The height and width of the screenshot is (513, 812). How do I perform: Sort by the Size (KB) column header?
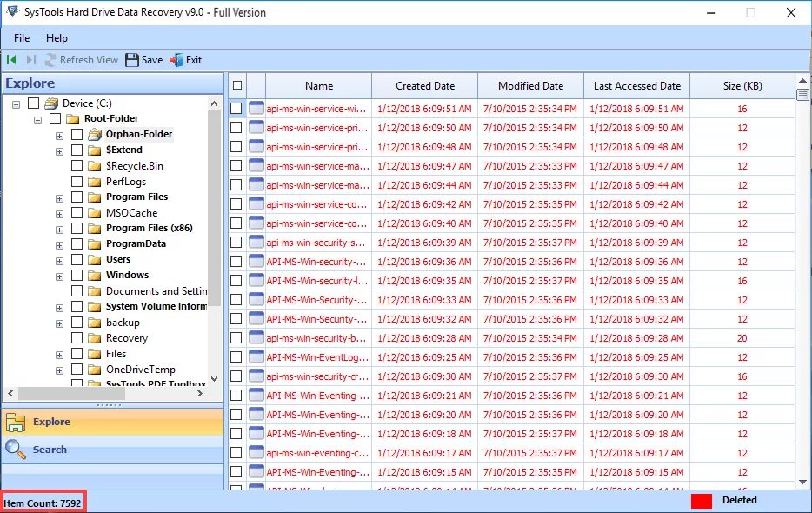tap(742, 85)
